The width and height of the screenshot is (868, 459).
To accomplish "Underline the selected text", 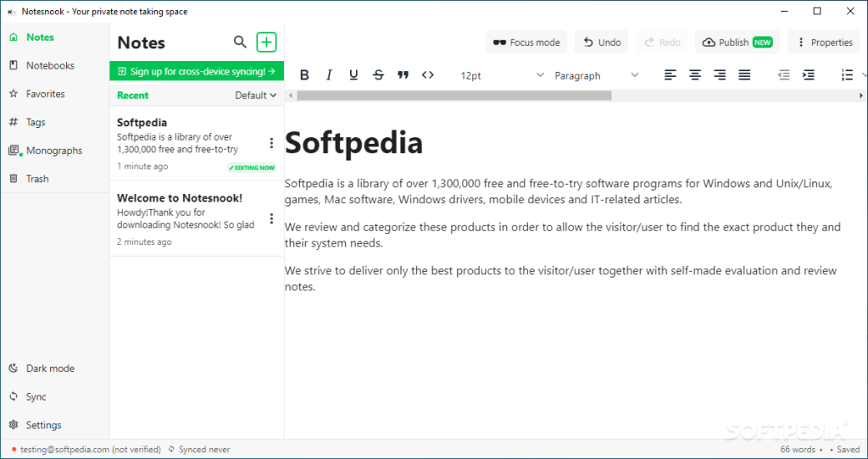I will [353, 75].
